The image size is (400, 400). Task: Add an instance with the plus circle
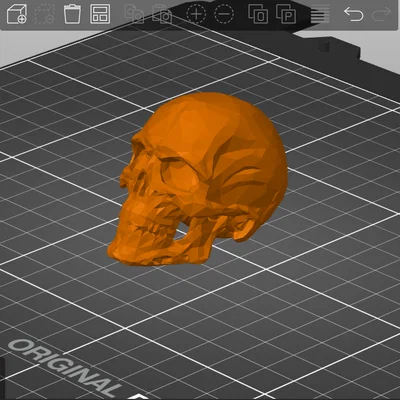click(x=196, y=14)
